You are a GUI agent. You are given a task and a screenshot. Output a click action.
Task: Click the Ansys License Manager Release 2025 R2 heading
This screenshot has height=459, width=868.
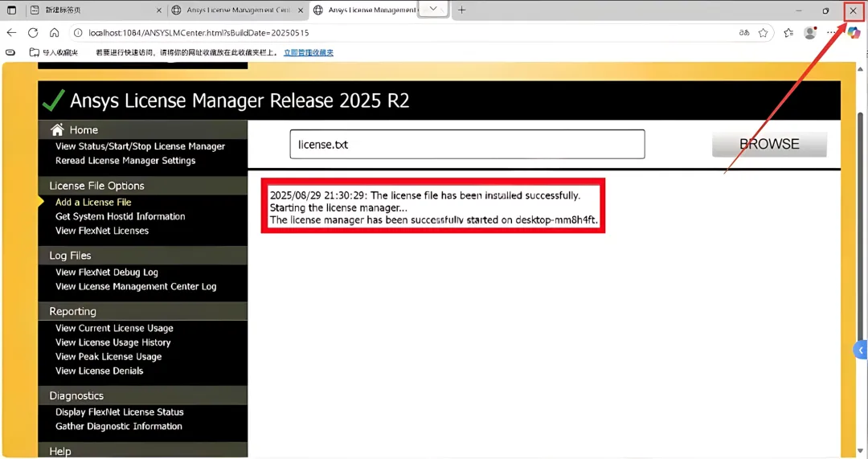[x=240, y=100]
